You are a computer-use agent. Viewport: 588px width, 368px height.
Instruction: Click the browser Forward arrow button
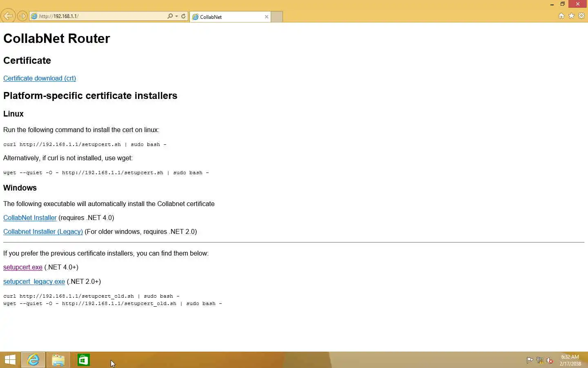pyautogui.click(x=22, y=16)
